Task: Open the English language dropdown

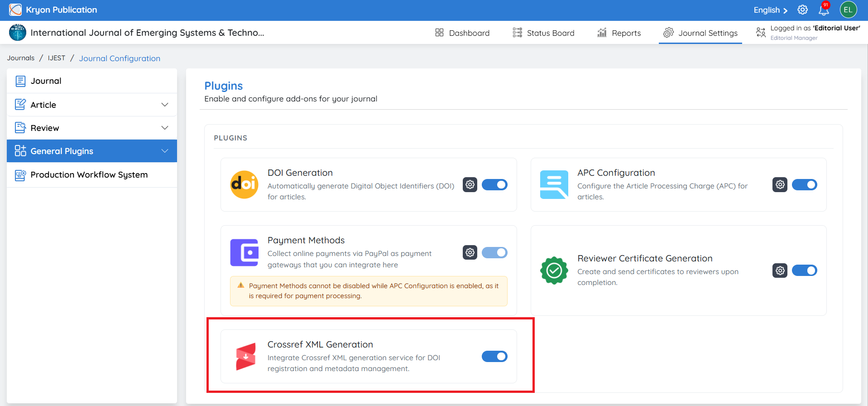Action: pyautogui.click(x=771, y=10)
